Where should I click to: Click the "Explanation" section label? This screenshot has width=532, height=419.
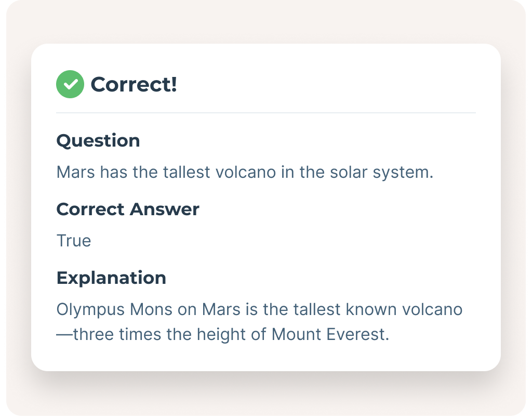coord(111,278)
